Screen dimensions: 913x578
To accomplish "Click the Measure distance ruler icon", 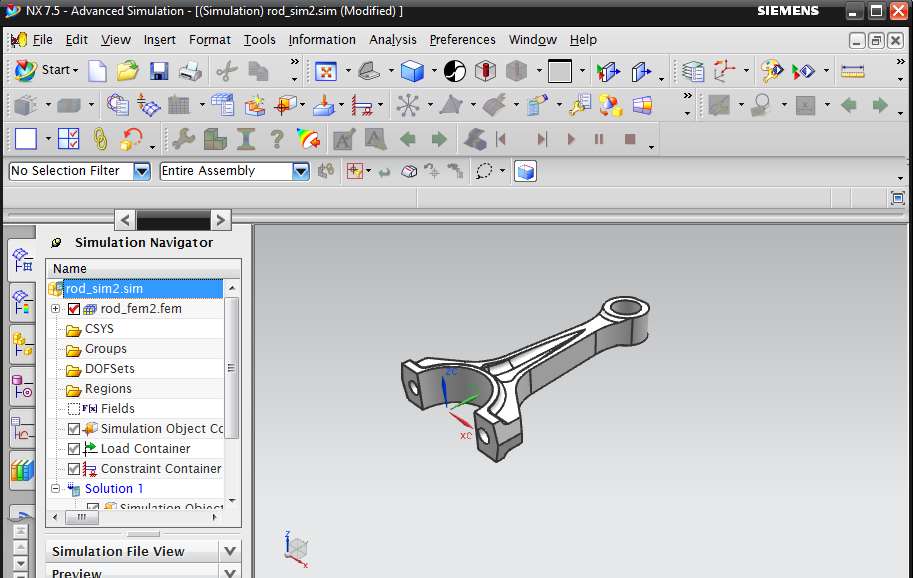I will coord(852,72).
